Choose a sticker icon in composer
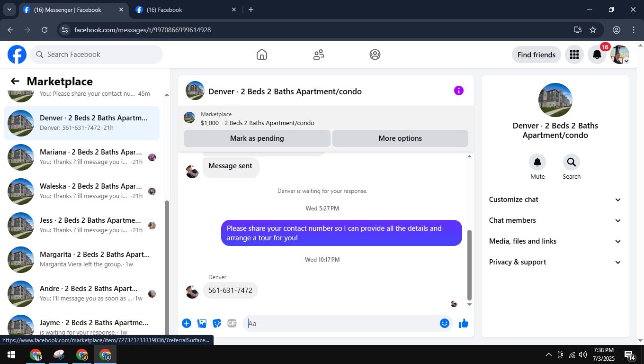Image resolution: width=644 pixels, height=364 pixels. click(217, 323)
